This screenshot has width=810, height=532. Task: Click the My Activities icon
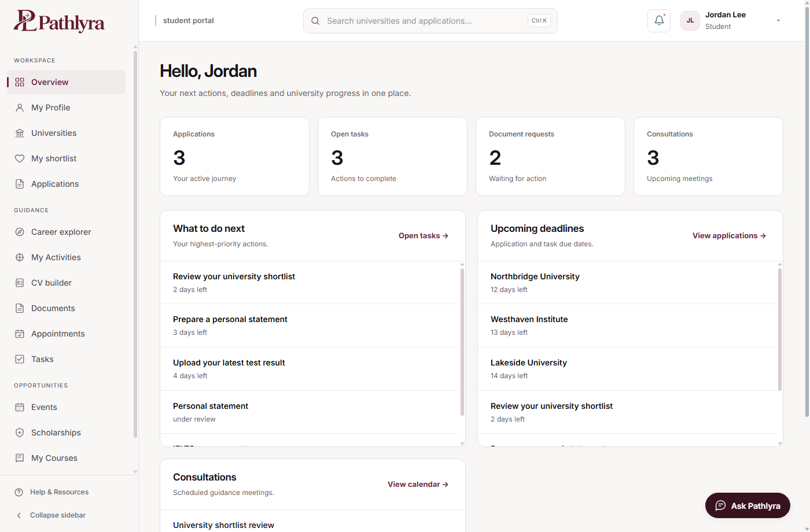(20, 257)
